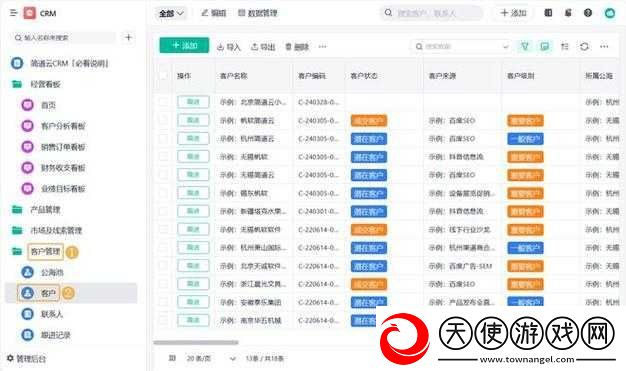
Task: Open the more actions dots after 删除
Action: pos(323,46)
